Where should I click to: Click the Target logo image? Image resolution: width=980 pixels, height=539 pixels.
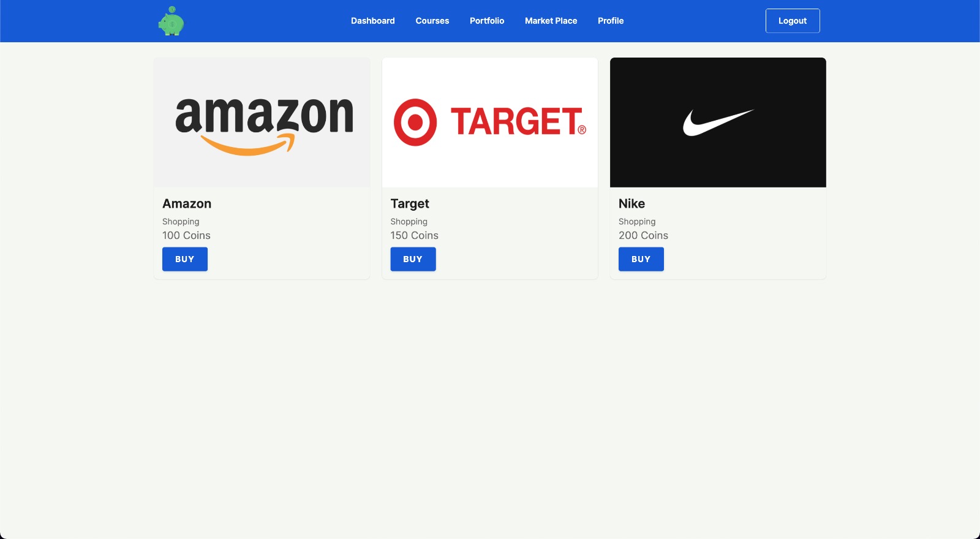[x=490, y=123]
